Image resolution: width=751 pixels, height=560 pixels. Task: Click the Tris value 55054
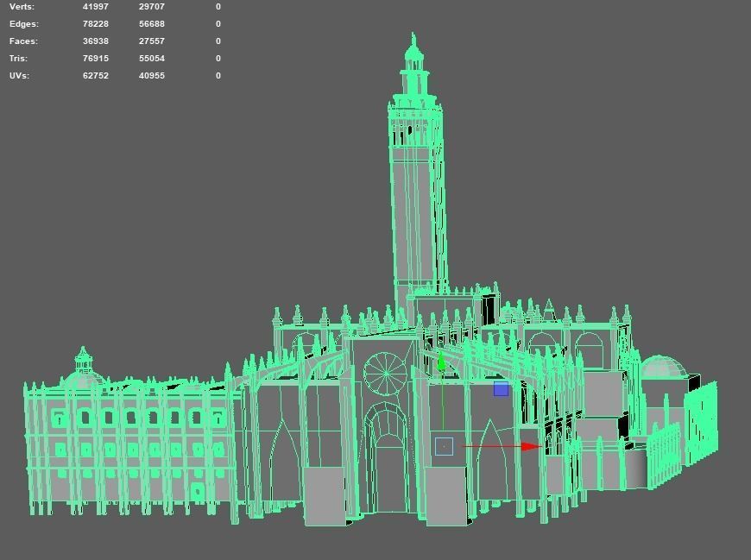click(151, 59)
